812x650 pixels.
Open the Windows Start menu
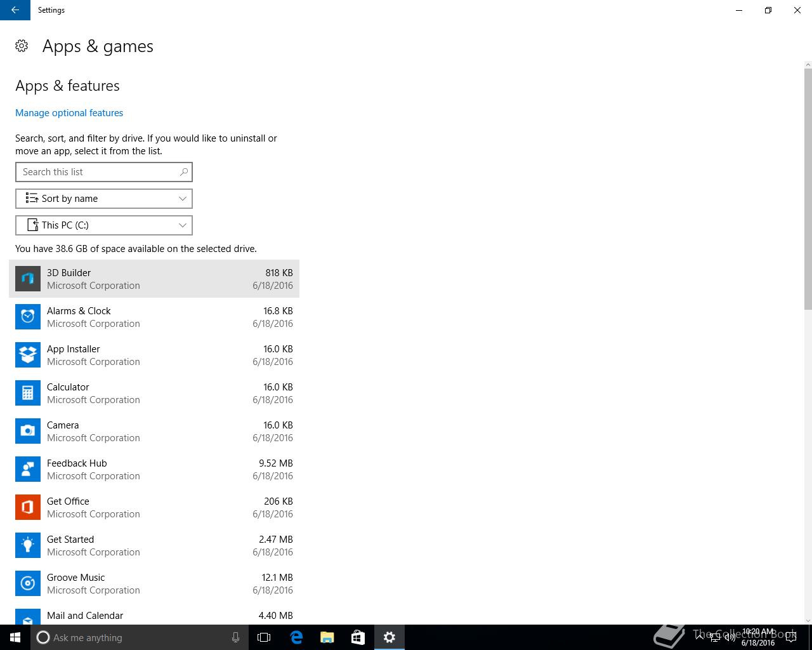15,637
